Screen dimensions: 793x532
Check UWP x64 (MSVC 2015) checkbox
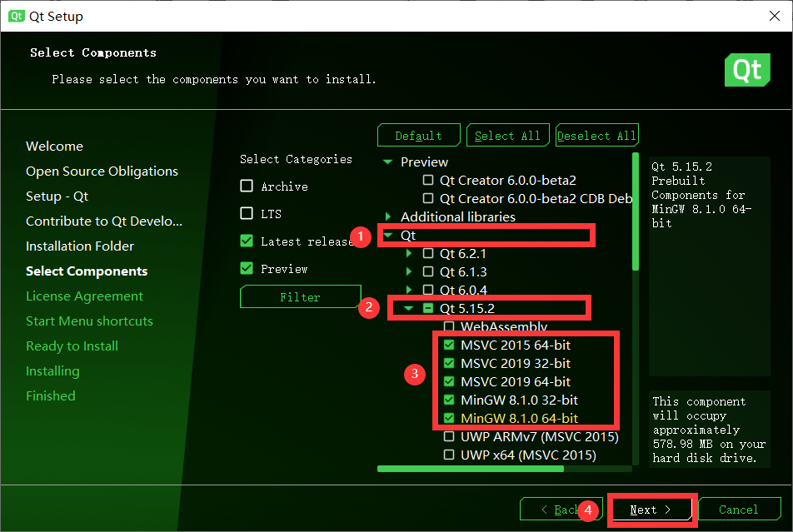pyautogui.click(x=449, y=455)
